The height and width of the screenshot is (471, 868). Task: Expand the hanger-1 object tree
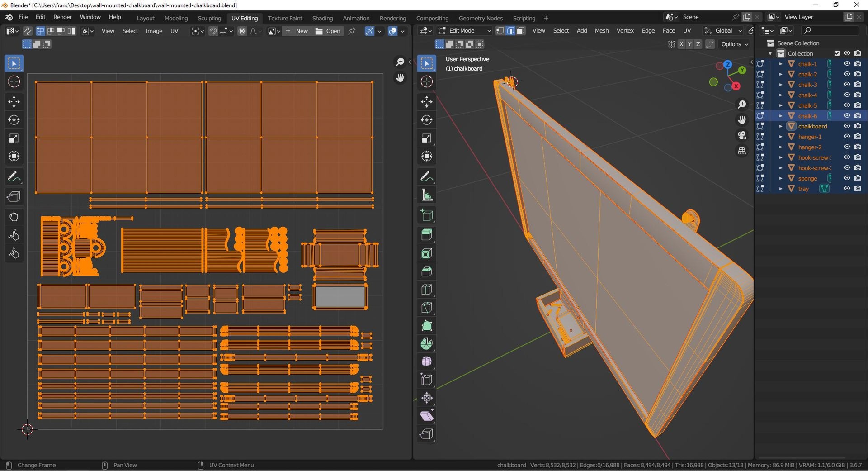[781, 137]
